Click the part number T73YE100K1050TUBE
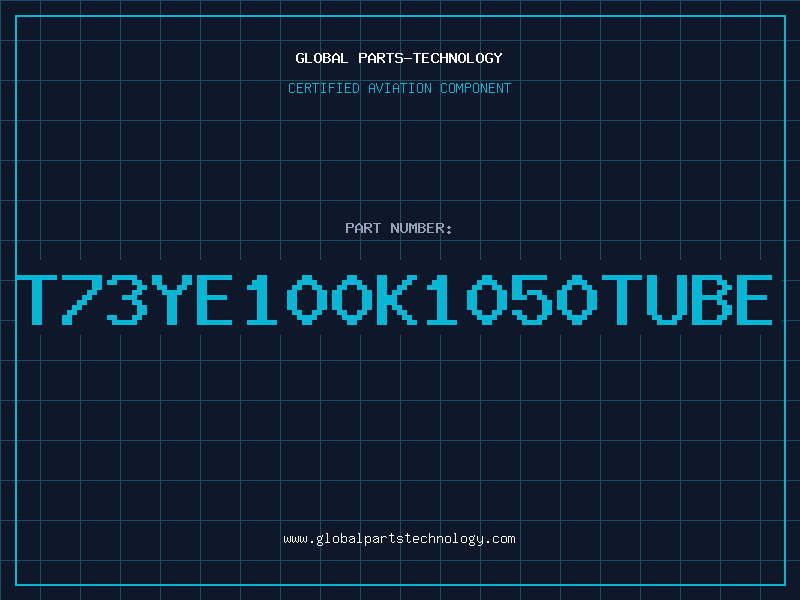This screenshot has height=600, width=800. (394, 299)
